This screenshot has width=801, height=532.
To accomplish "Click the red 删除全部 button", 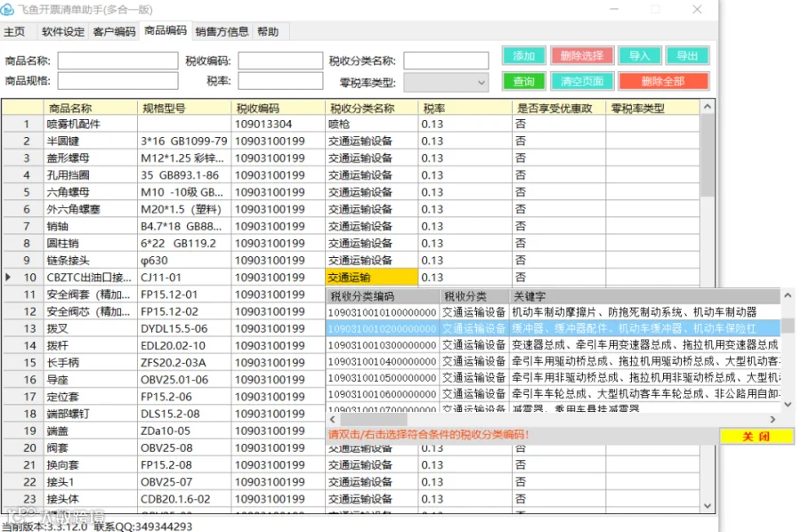I will click(x=663, y=81).
